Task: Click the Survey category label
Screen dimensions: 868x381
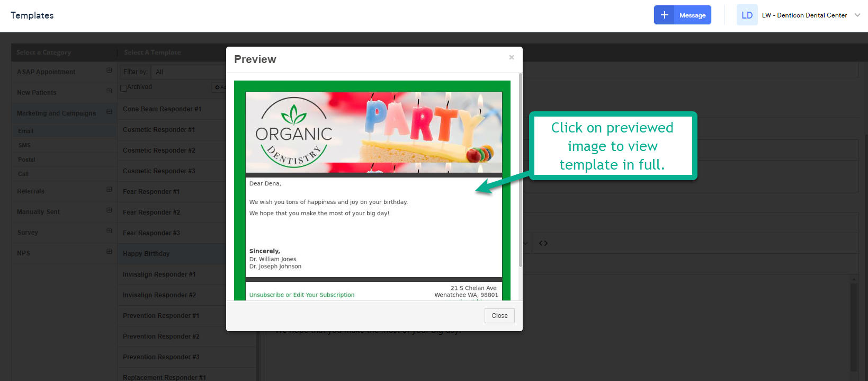Action: (28, 233)
